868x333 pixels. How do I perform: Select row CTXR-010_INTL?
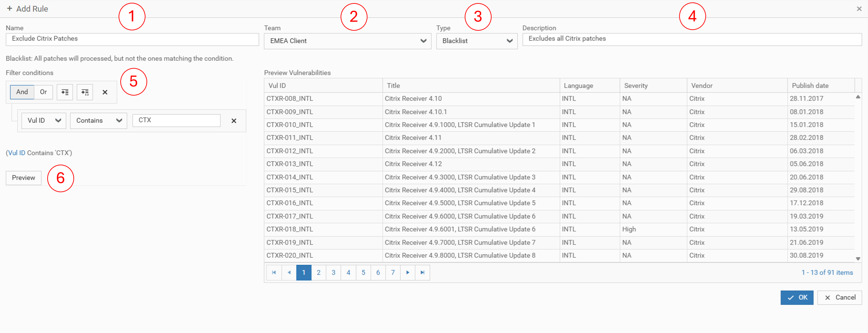559,125
